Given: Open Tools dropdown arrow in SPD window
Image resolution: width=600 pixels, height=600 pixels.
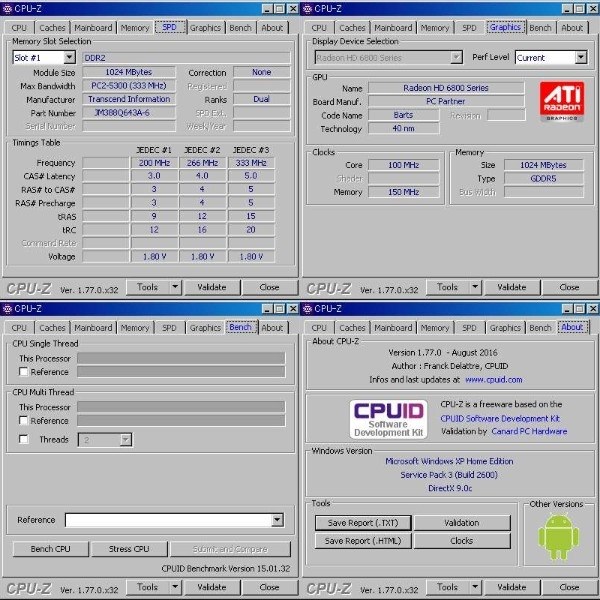Looking at the screenshot, I should [x=175, y=287].
